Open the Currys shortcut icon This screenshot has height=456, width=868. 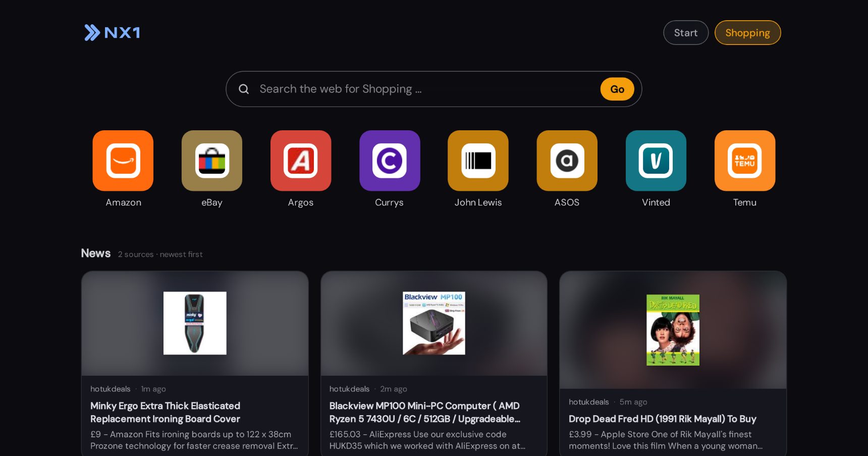[390, 161]
